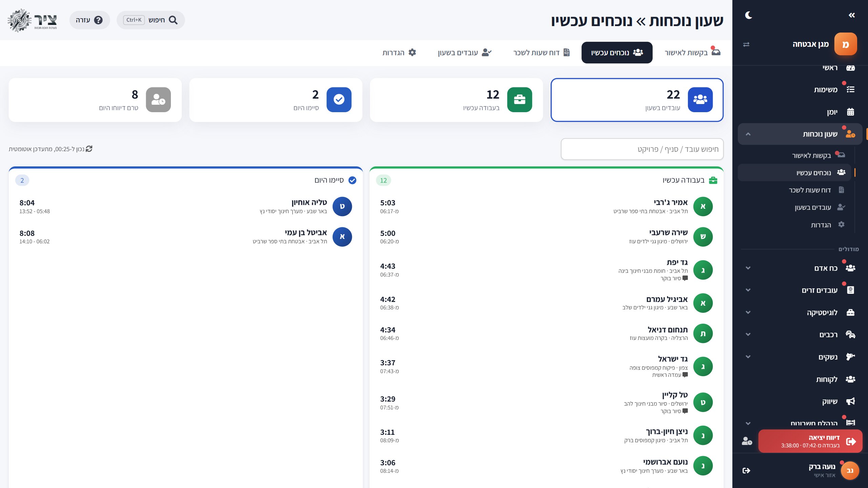Click נועם אברושמי employee name
Image resolution: width=868 pixels, height=488 pixels.
click(665, 462)
